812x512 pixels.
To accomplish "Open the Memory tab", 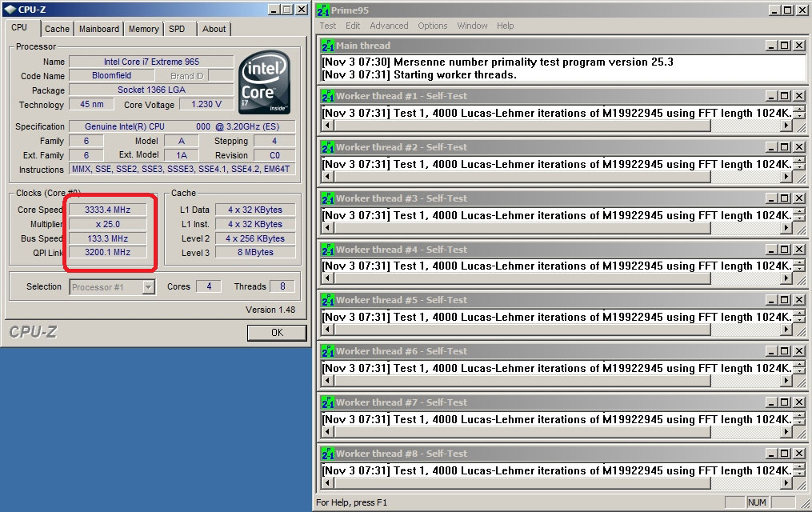I will pos(143,29).
